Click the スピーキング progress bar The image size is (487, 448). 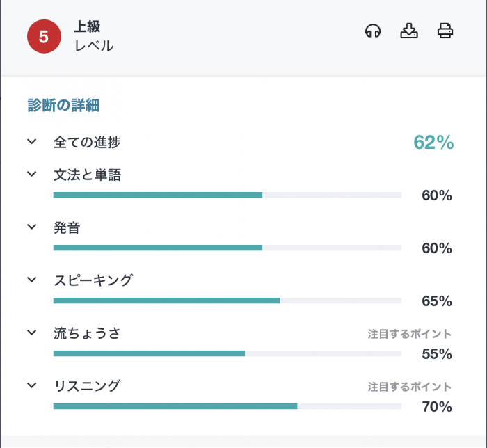227,301
